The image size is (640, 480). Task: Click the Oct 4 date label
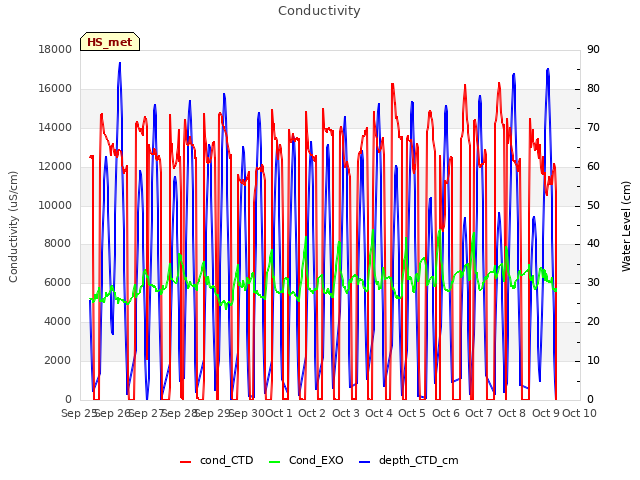tap(379, 413)
